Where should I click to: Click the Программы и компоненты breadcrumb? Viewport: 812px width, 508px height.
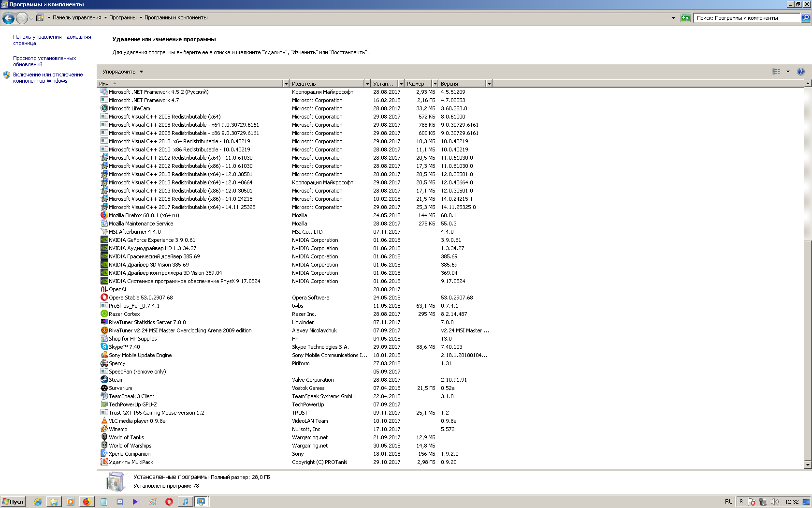click(x=176, y=17)
